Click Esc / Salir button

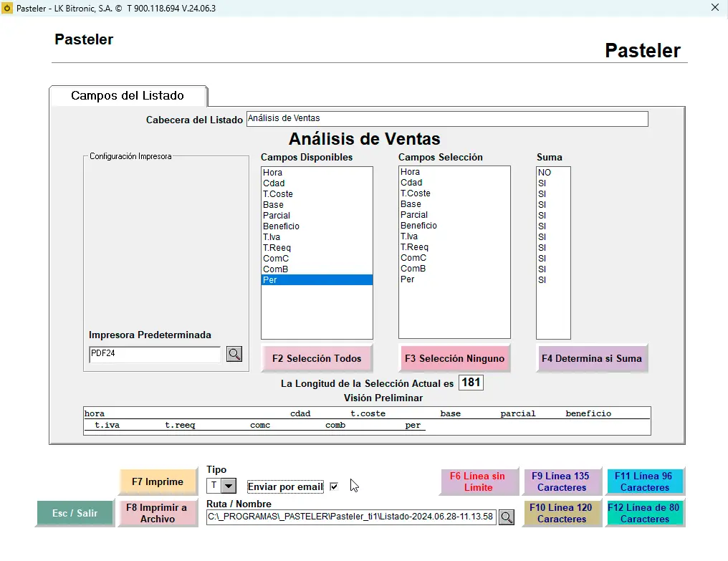click(75, 513)
